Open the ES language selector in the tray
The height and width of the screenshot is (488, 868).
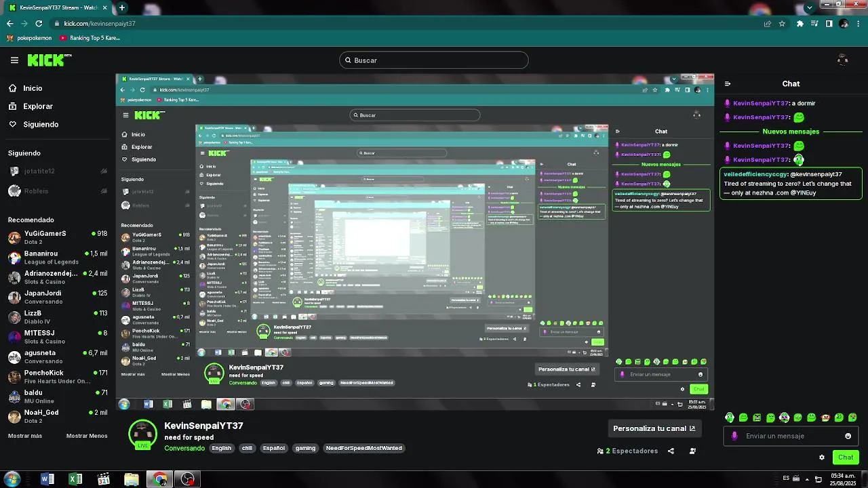[x=787, y=479]
